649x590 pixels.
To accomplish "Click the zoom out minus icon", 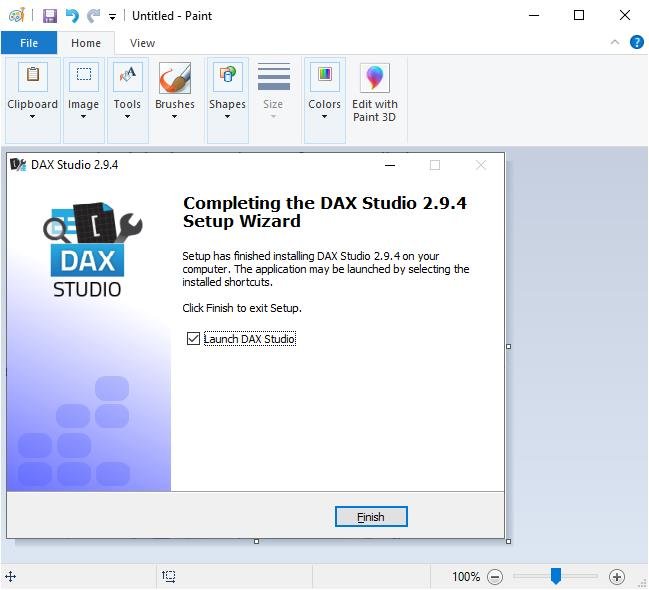I will (x=495, y=577).
